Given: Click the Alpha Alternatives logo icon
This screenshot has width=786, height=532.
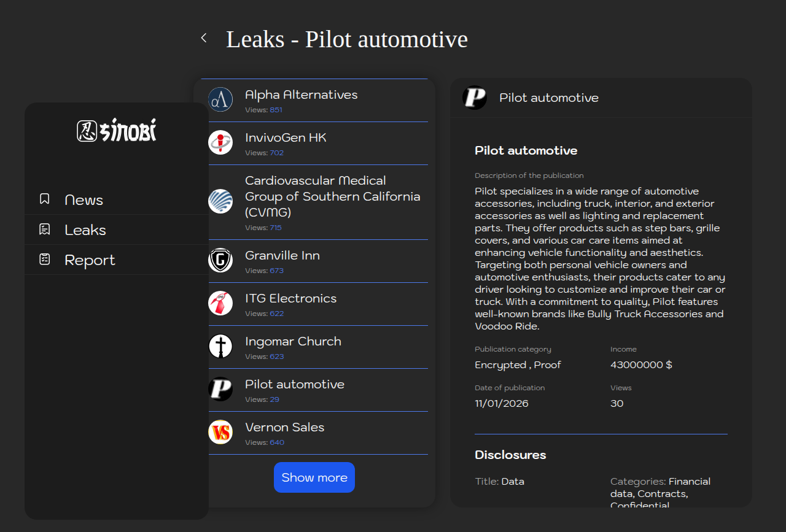Looking at the screenshot, I should pos(220,99).
